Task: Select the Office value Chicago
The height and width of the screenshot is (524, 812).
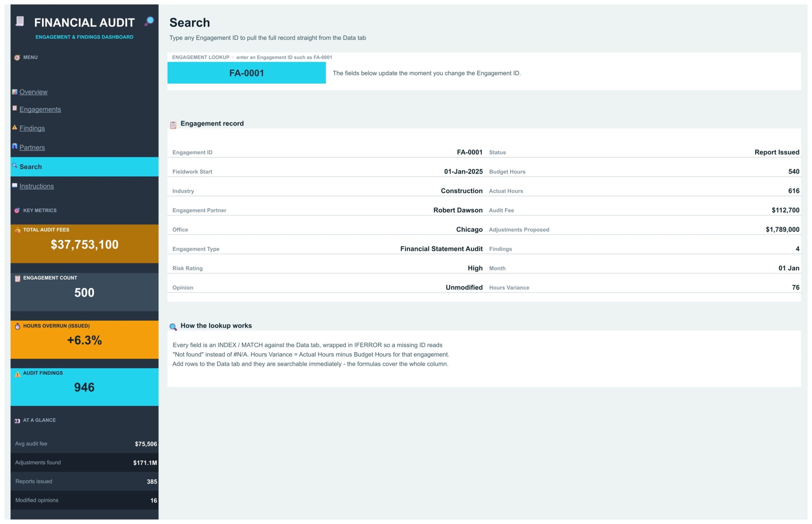Action: [469, 230]
